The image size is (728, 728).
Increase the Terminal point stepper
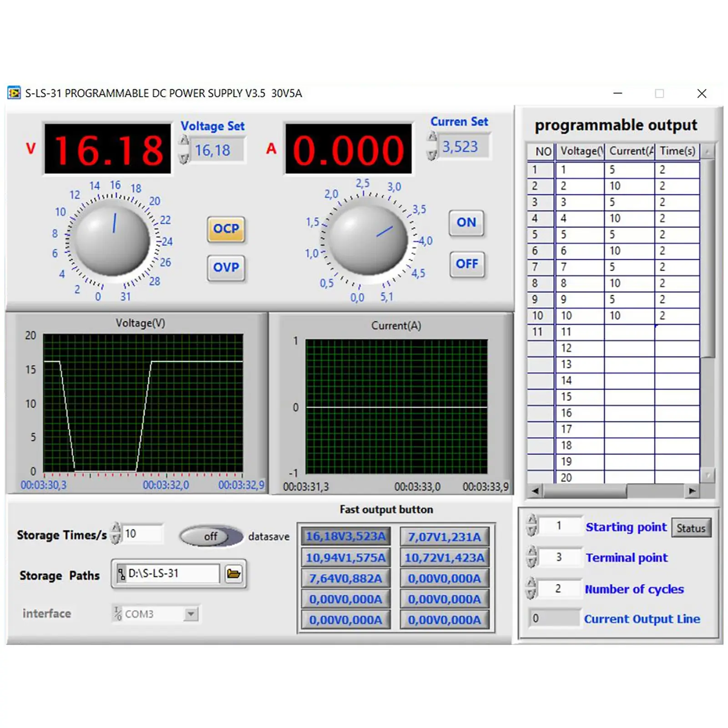point(531,552)
